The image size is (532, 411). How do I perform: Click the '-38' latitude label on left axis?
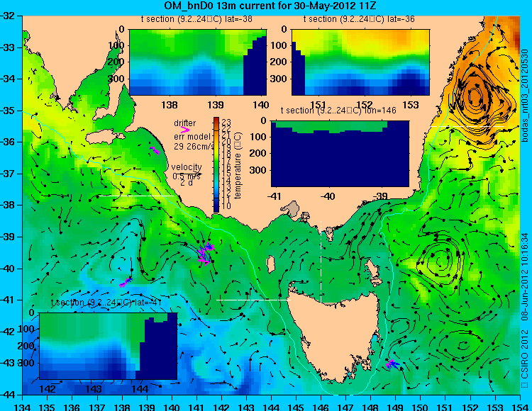(x=7, y=205)
